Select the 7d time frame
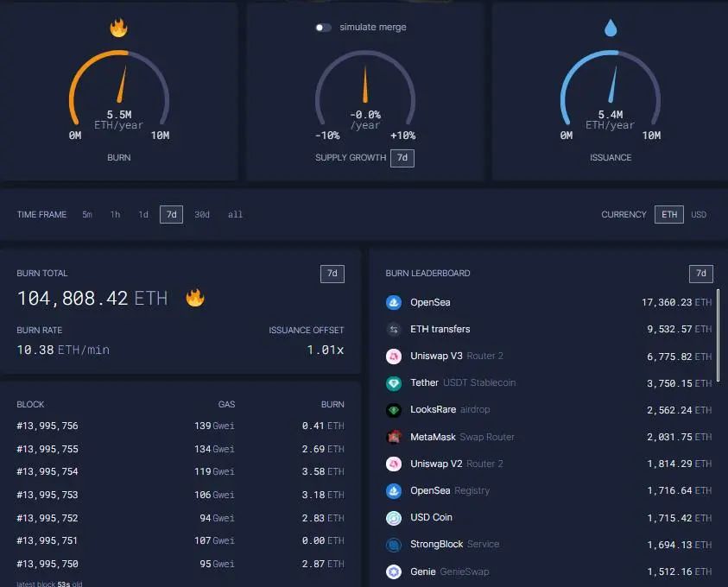The height and width of the screenshot is (587, 728). 171,214
